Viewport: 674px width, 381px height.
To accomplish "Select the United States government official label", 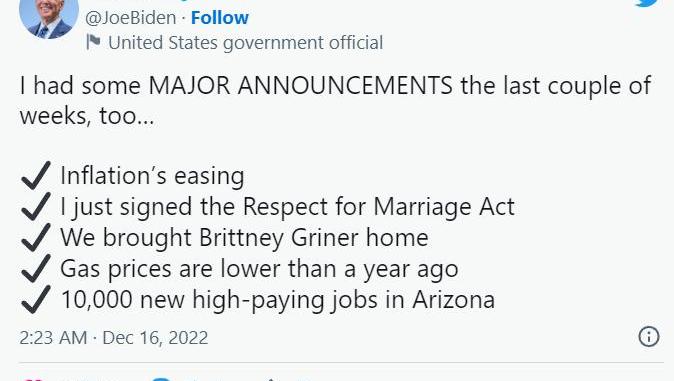I will click(245, 43).
